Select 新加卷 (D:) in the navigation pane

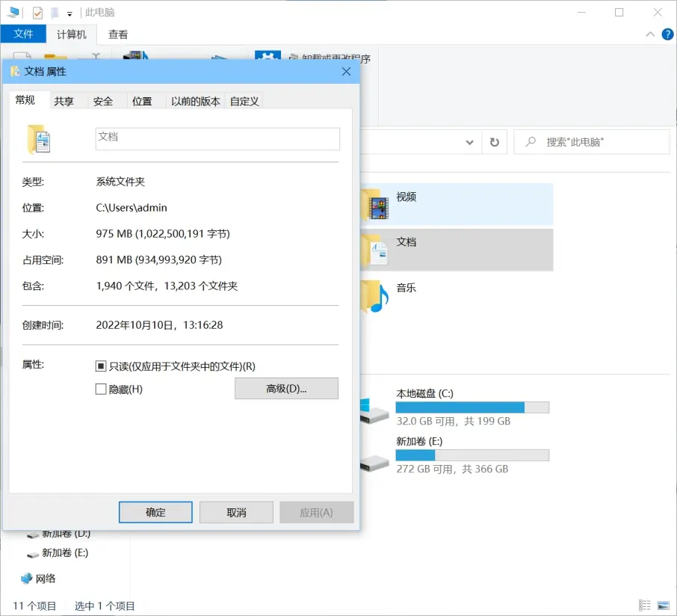click(x=66, y=534)
